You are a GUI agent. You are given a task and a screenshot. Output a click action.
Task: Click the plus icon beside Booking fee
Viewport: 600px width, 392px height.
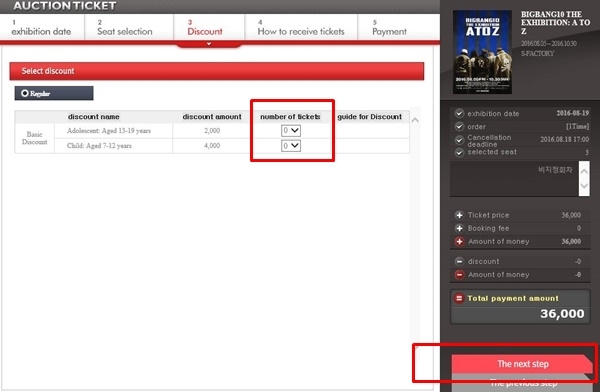tap(459, 228)
